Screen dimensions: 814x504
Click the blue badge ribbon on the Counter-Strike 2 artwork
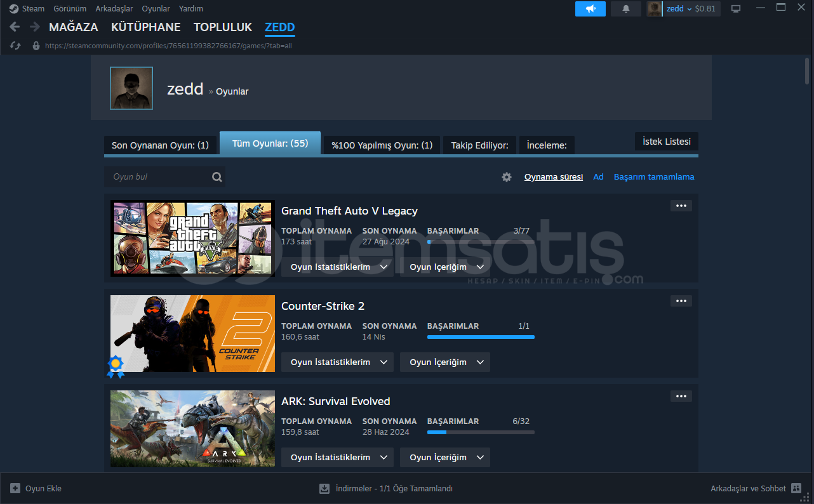click(x=116, y=366)
